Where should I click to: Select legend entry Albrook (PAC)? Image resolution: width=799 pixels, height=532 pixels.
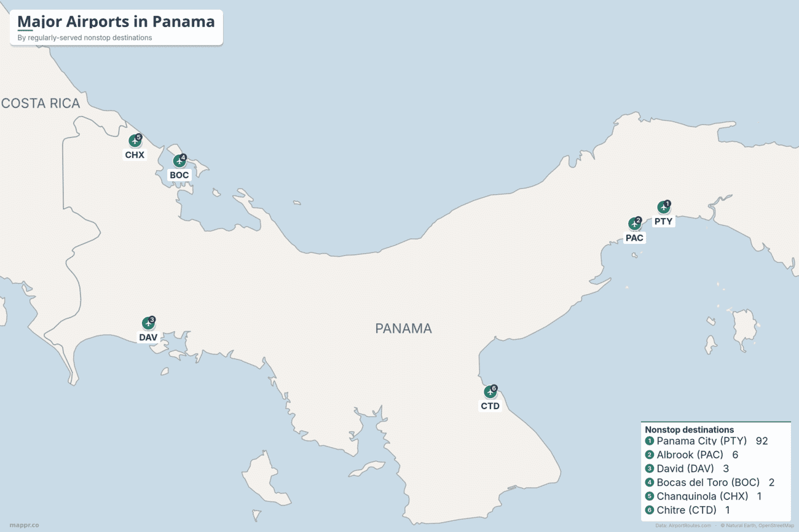point(690,455)
